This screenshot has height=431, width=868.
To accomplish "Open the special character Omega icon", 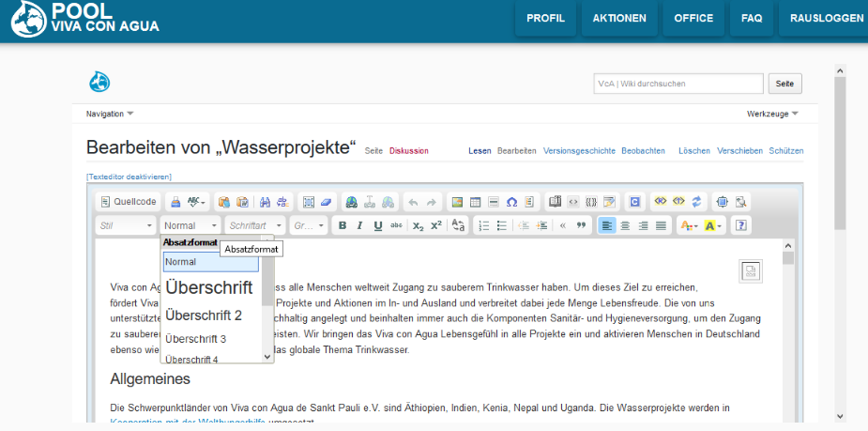I will [x=511, y=202].
